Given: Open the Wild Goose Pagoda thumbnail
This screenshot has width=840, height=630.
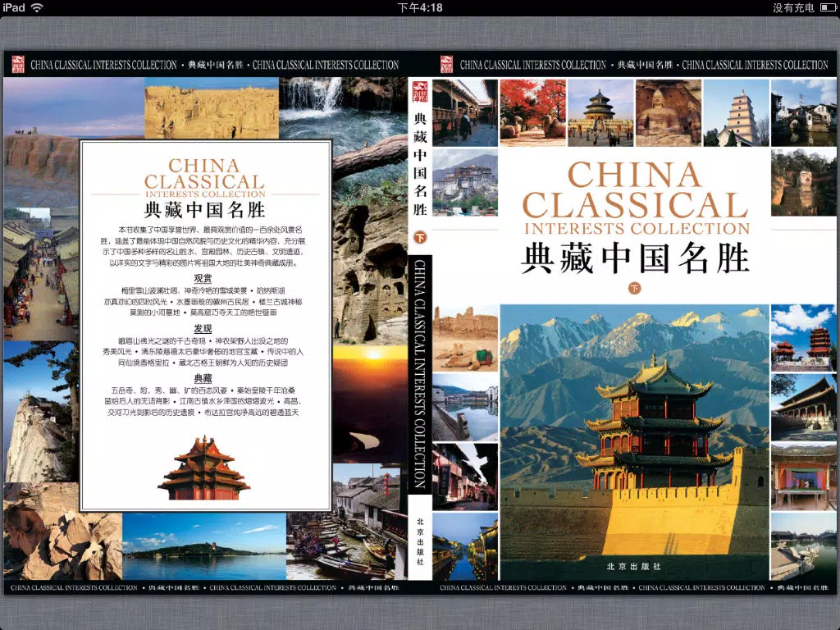Looking at the screenshot, I should (x=736, y=112).
